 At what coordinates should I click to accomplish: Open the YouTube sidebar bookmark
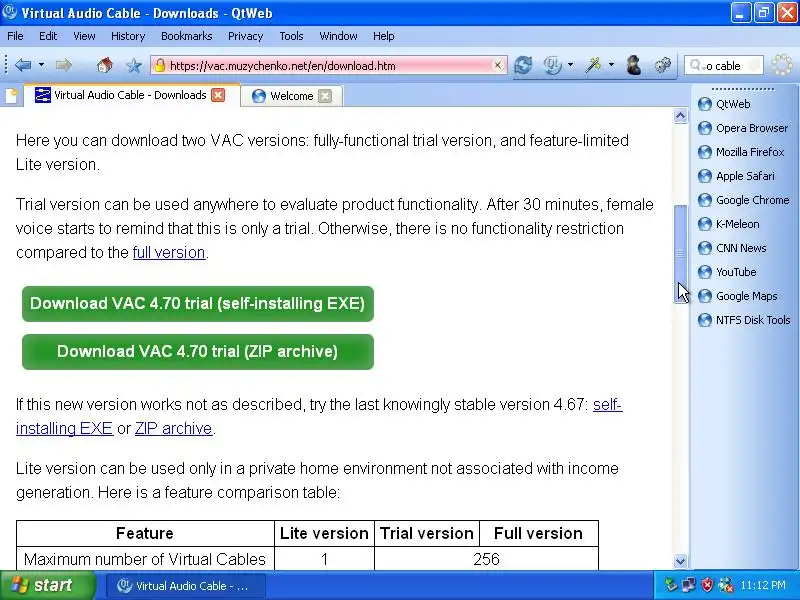pyautogui.click(x=727, y=272)
